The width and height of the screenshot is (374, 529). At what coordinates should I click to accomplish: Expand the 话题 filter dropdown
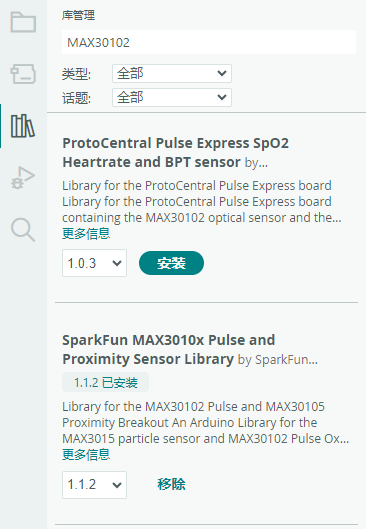[172, 97]
